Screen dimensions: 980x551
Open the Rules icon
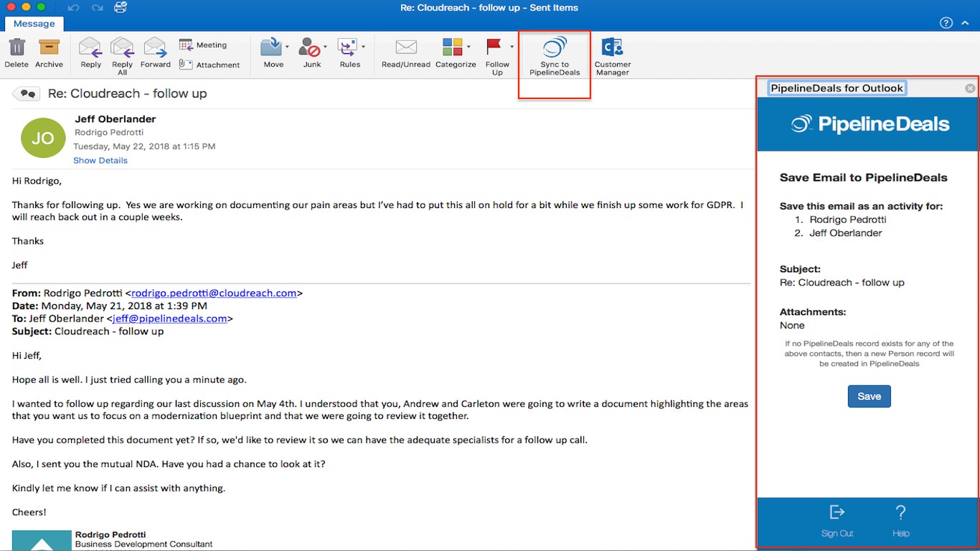347,47
